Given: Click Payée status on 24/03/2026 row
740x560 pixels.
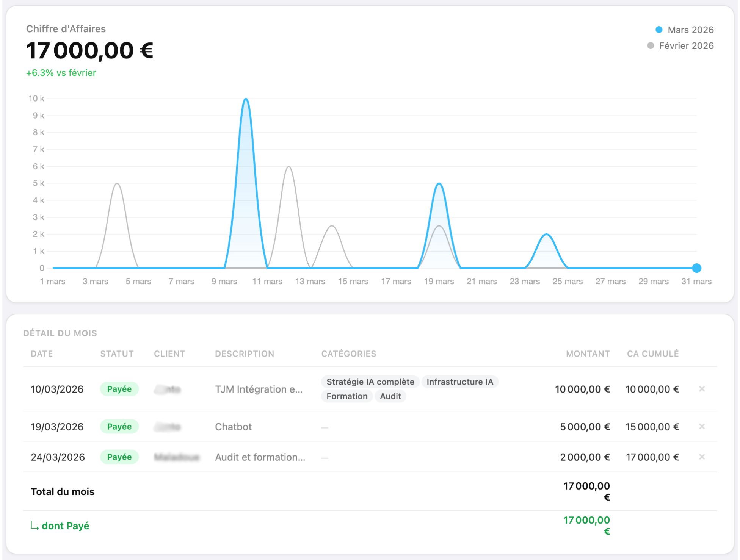Looking at the screenshot, I should [119, 457].
